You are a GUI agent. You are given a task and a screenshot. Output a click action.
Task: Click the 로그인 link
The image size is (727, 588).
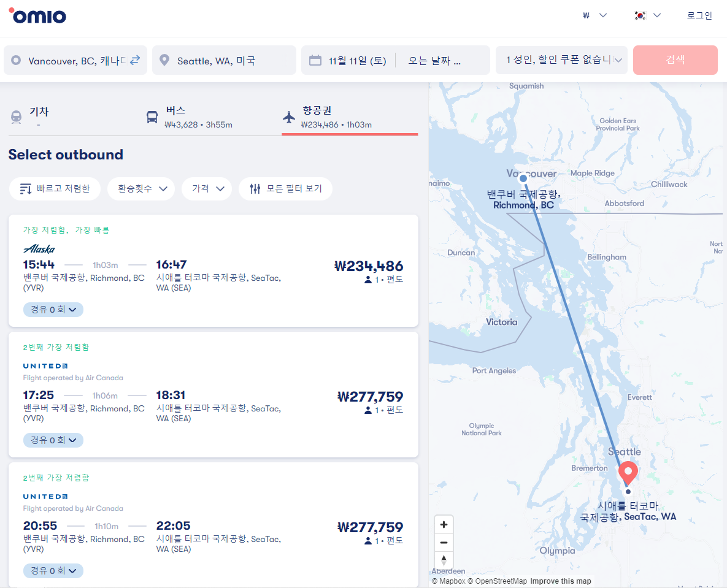pos(699,15)
